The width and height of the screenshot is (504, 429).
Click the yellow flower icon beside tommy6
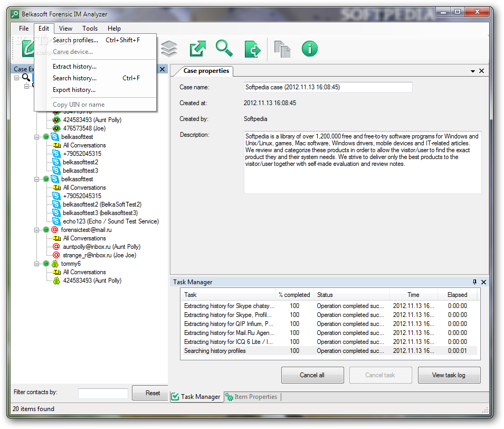[x=55, y=264]
